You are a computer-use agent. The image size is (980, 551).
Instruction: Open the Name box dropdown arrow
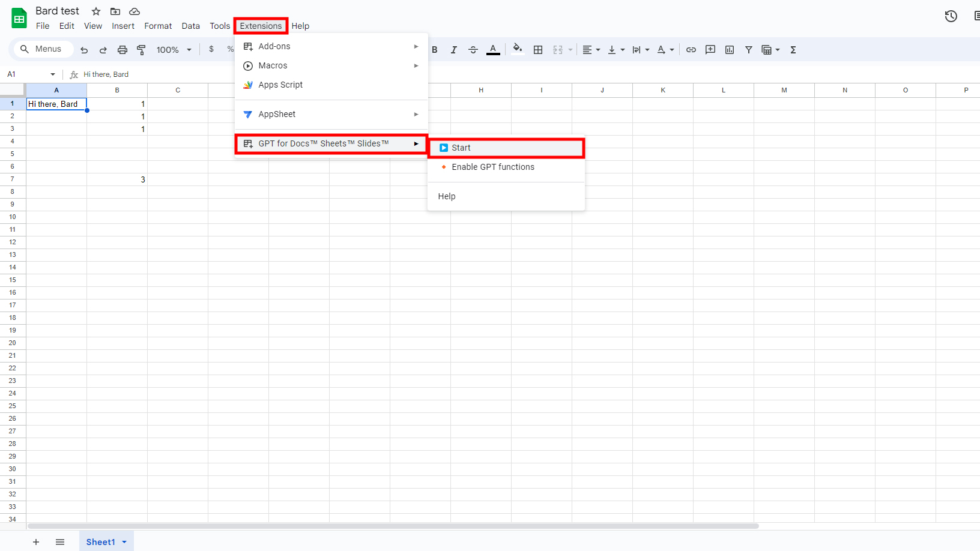(x=53, y=74)
